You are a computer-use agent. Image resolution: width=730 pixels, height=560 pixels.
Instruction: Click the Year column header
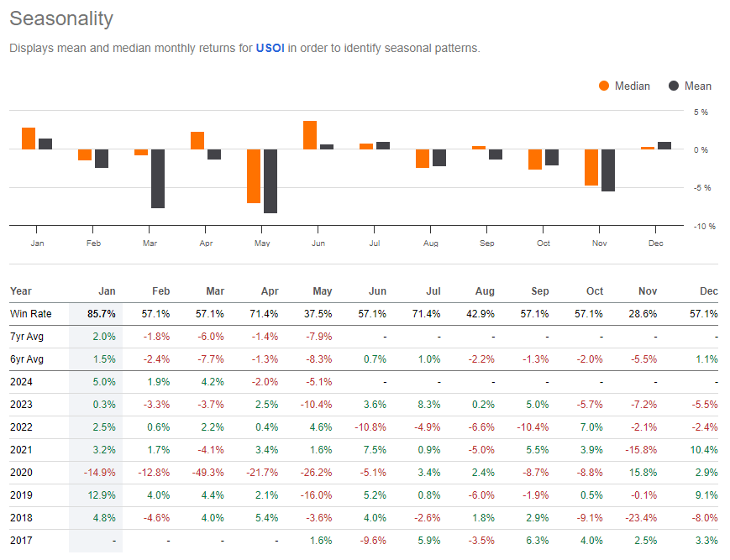click(x=20, y=290)
